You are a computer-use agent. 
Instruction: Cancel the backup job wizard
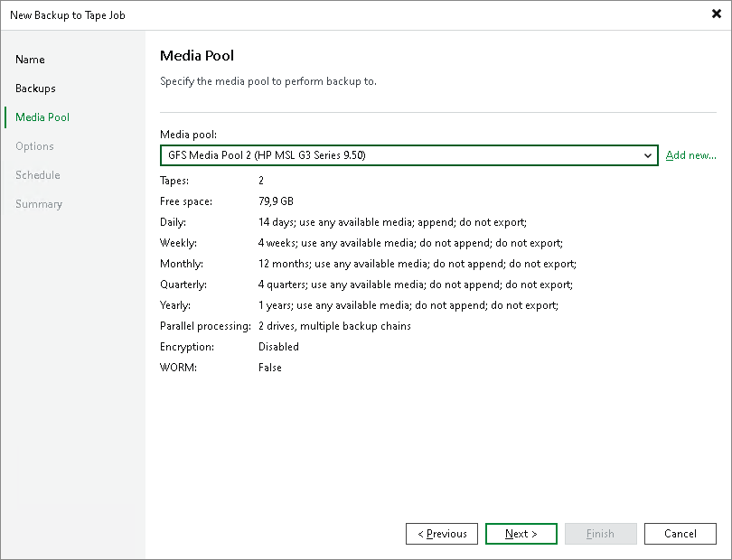point(680,534)
